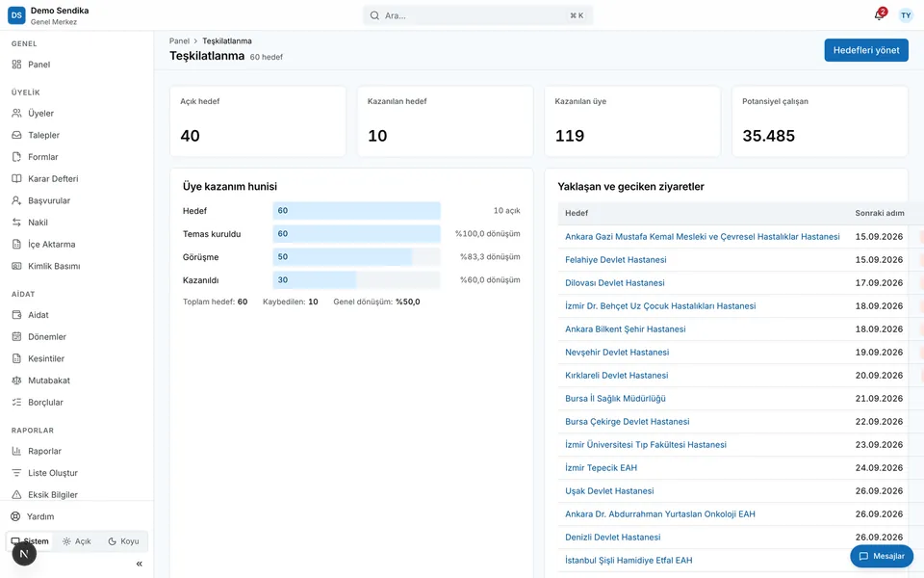Click the Hedefleri yönet button
924x578 pixels.
coord(865,50)
